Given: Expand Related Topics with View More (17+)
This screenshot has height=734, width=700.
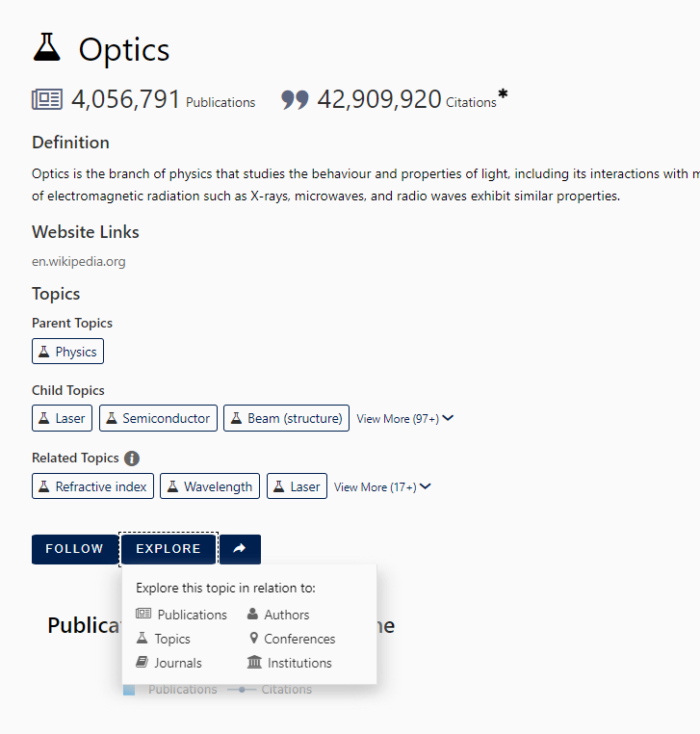Looking at the screenshot, I should pos(382,487).
